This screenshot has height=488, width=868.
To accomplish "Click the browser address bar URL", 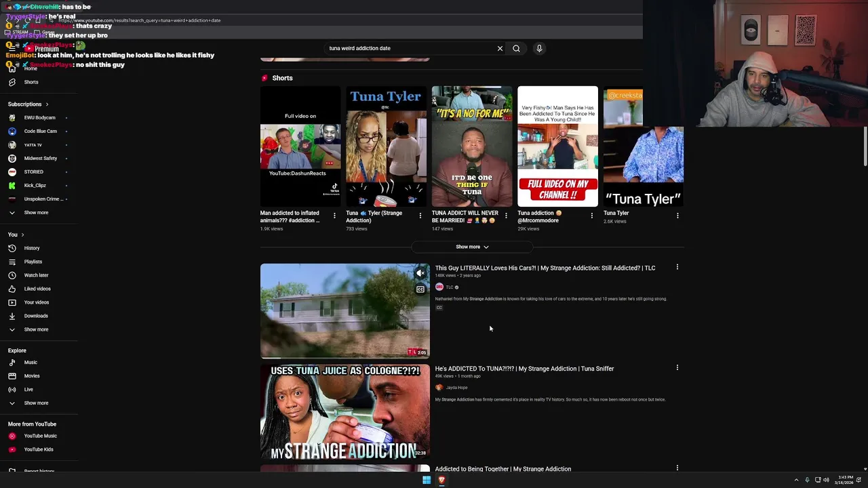I will [x=139, y=20].
